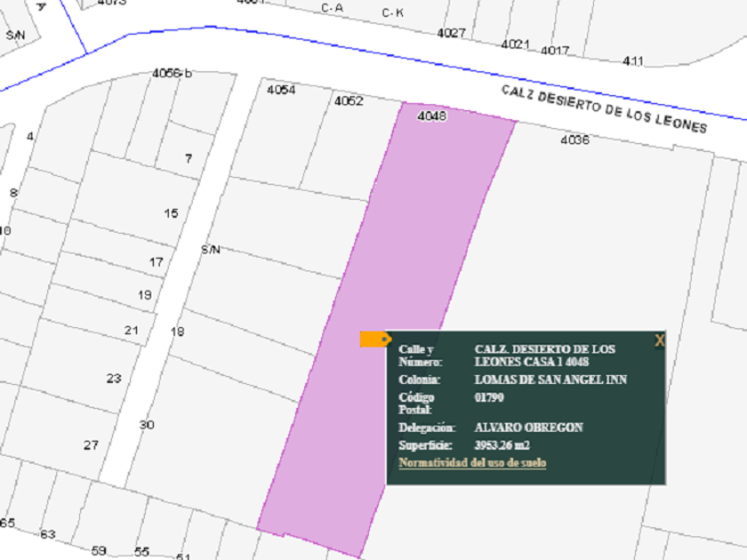Click lot number 8 label
Screen dimensions: 747x560
click(13, 193)
